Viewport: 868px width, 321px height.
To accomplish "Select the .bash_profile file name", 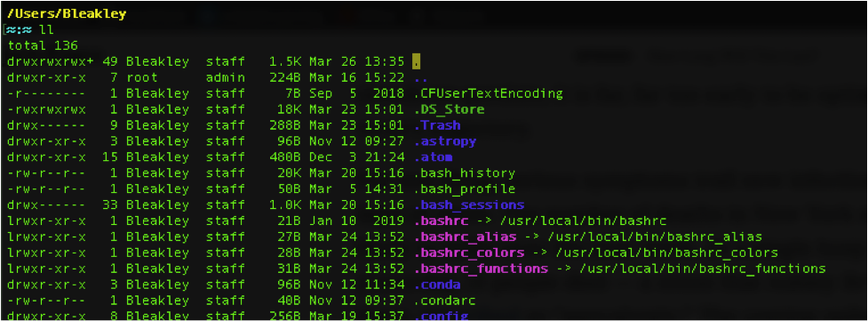I will (x=465, y=189).
